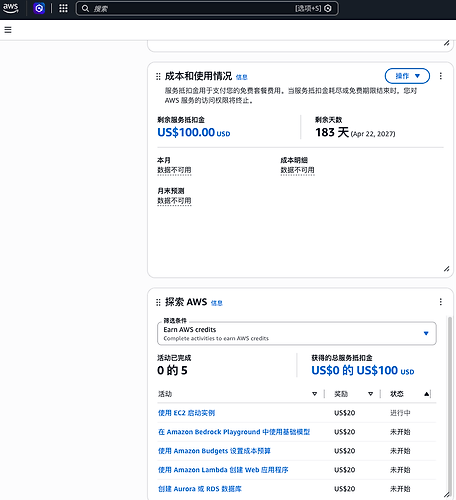Open the Amazon Budgets 设置成本预算 activity
The image size is (456, 500).
tap(214, 451)
